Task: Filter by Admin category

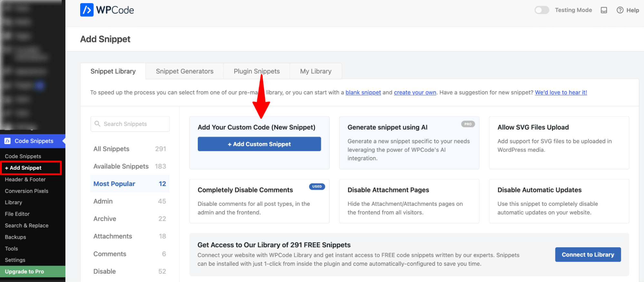Action: tap(130, 201)
